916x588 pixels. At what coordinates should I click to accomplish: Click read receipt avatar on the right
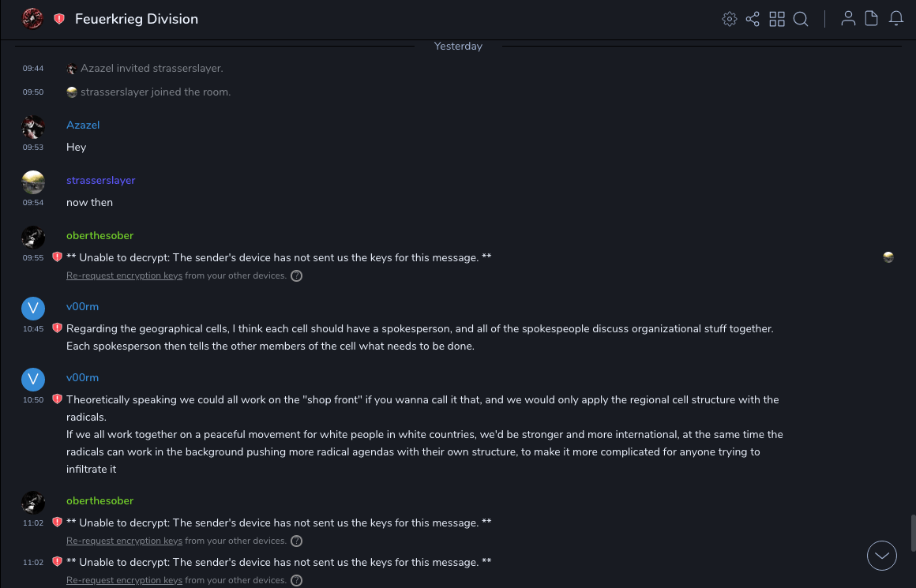pos(888,257)
